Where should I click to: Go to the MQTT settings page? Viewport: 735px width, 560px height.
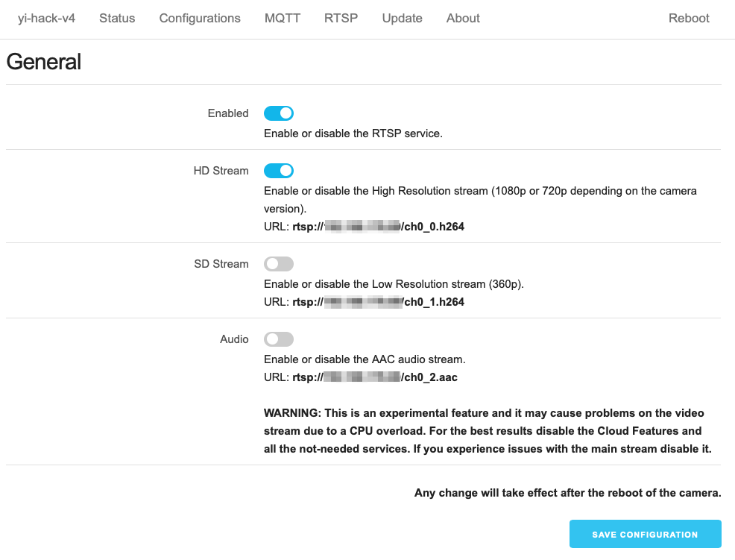click(283, 18)
